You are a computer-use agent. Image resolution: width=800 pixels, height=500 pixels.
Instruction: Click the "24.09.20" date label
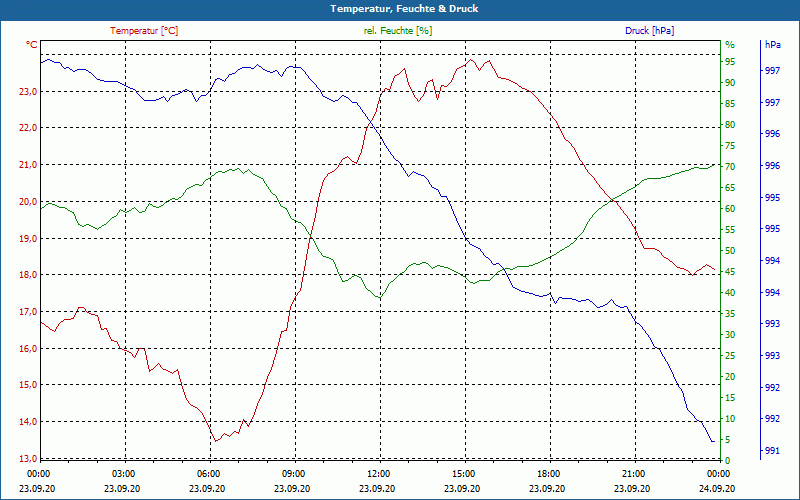(x=717, y=489)
